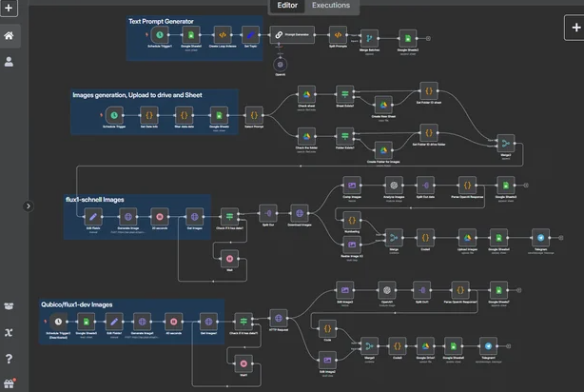Select the Editor tab

286,6
